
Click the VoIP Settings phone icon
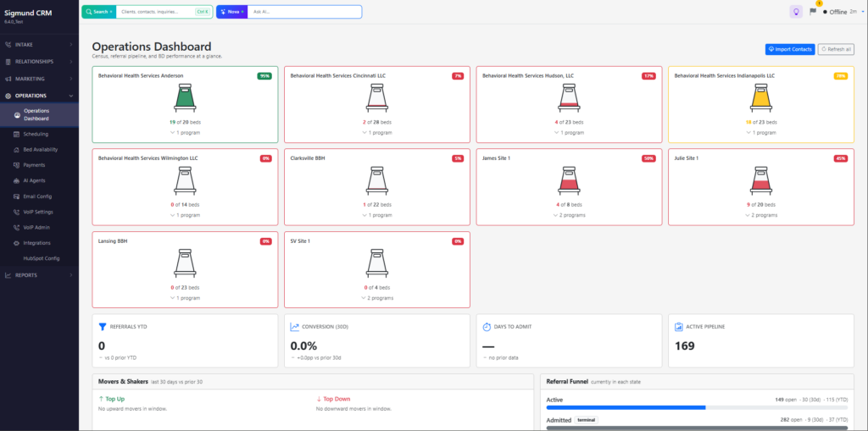pos(17,212)
